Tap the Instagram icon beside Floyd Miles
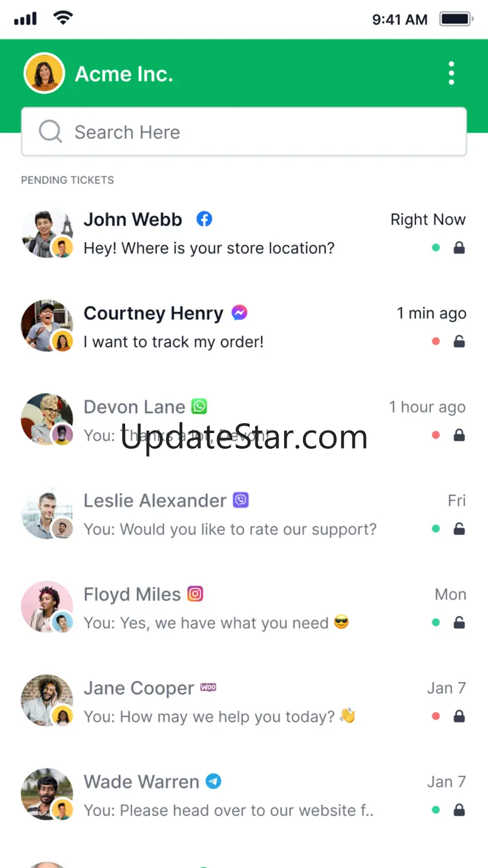Screen dimensions: 488x868 pos(195,594)
